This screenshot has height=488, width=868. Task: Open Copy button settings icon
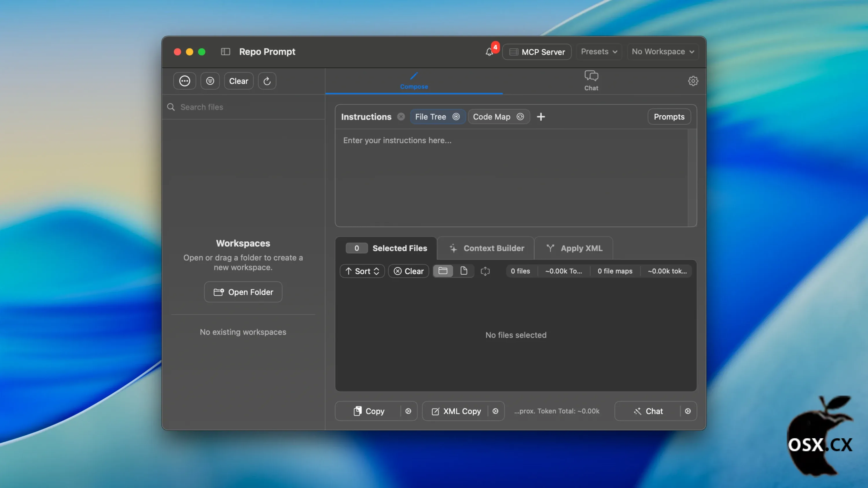tap(408, 411)
